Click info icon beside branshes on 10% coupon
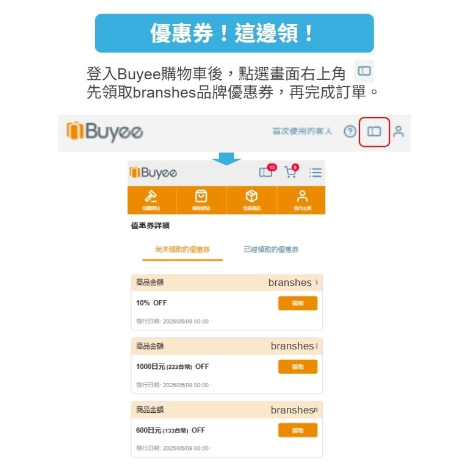Viewport: 476px width, 472px height. pos(316,282)
